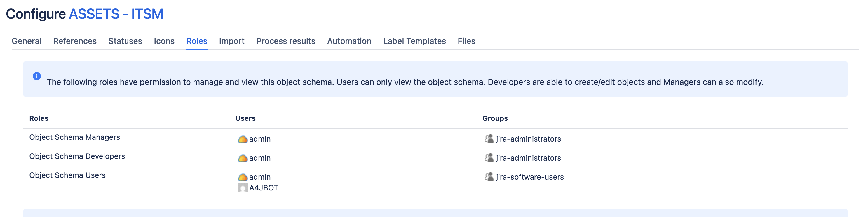Open the Import tab
Viewport: 868px width, 217px height.
[232, 41]
